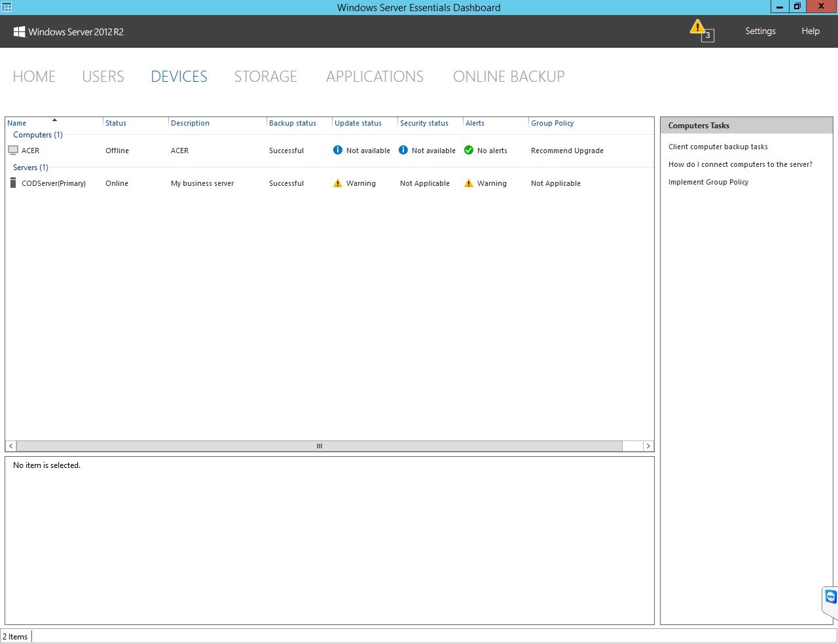Click the CODServer server tower icon

pyautogui.click(x=13, y=183)
